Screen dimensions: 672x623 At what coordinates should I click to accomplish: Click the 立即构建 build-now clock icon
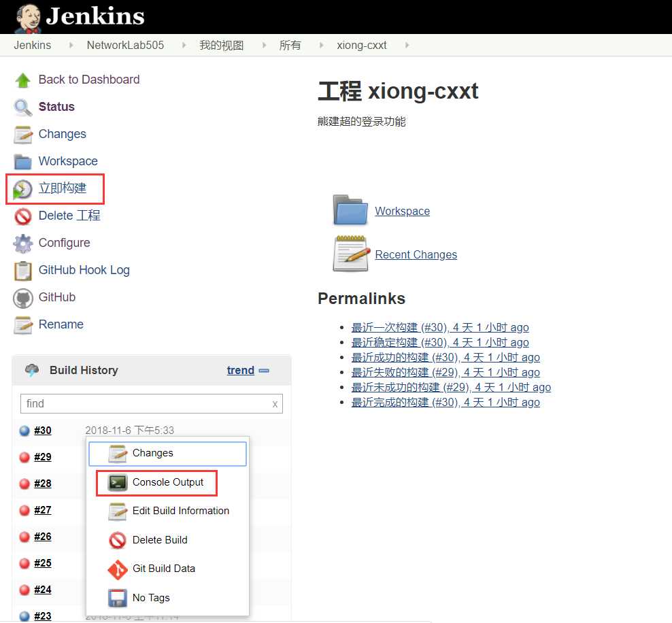(x=22, y=189)
